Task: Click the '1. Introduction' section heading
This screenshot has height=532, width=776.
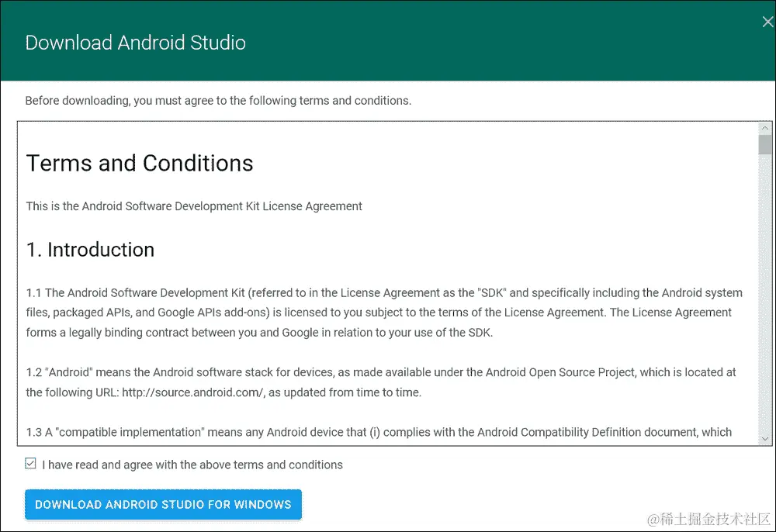Action: coord(90,250)
